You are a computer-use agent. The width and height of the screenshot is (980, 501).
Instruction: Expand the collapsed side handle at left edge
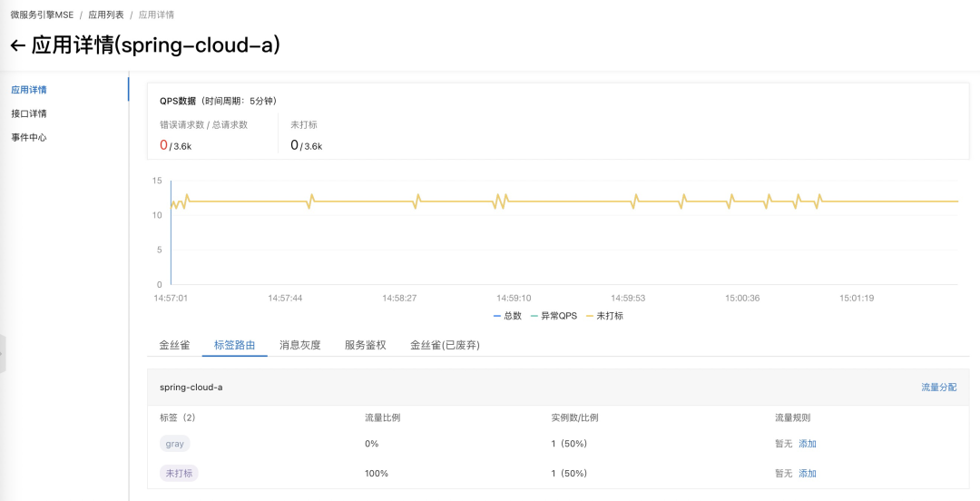pyautogui.click(x=3, y=354)
